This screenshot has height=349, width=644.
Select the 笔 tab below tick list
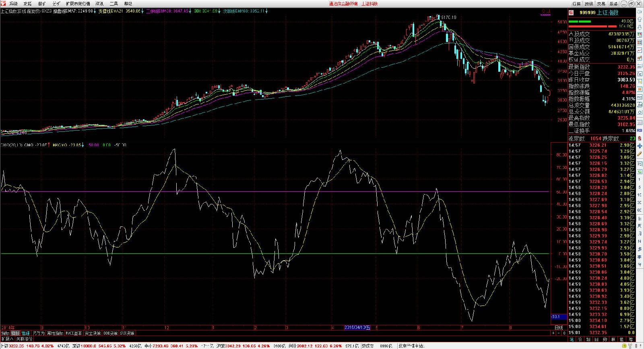pos(572,339)
